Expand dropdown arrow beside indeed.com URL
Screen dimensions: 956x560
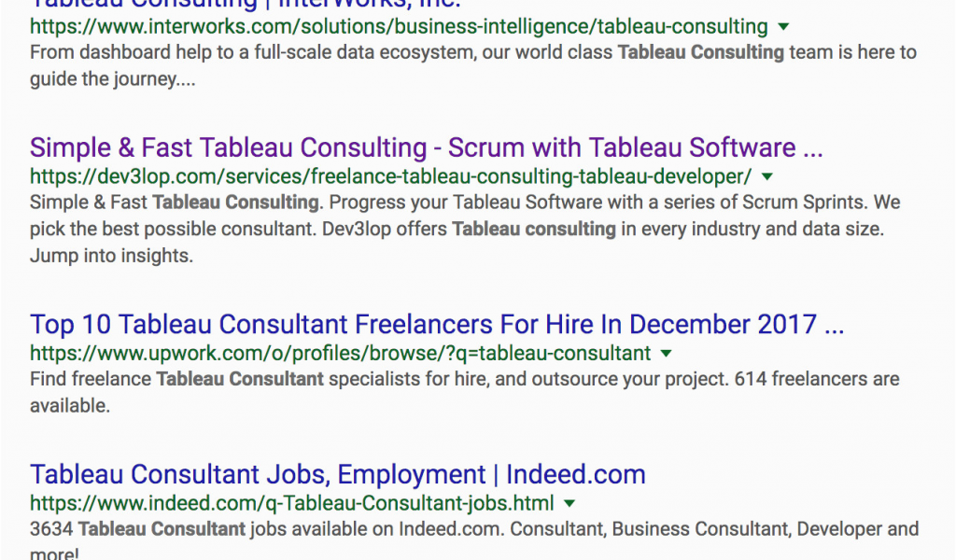pyautogui.click(x=569, y=503)
